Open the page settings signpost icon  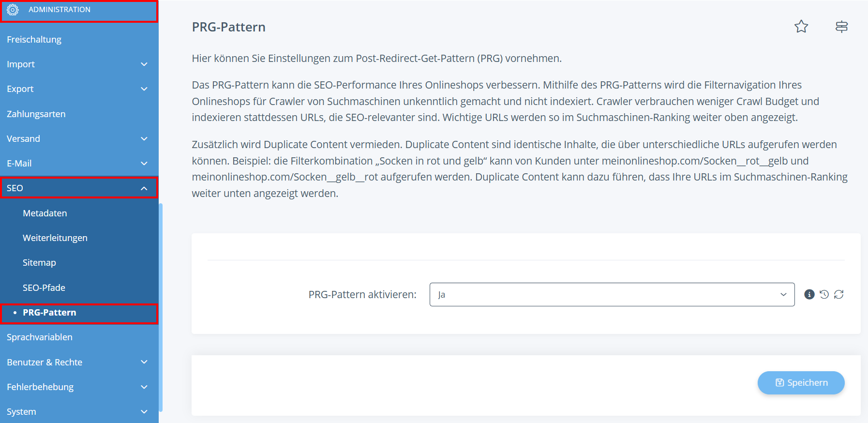click(x=841, y=27)
